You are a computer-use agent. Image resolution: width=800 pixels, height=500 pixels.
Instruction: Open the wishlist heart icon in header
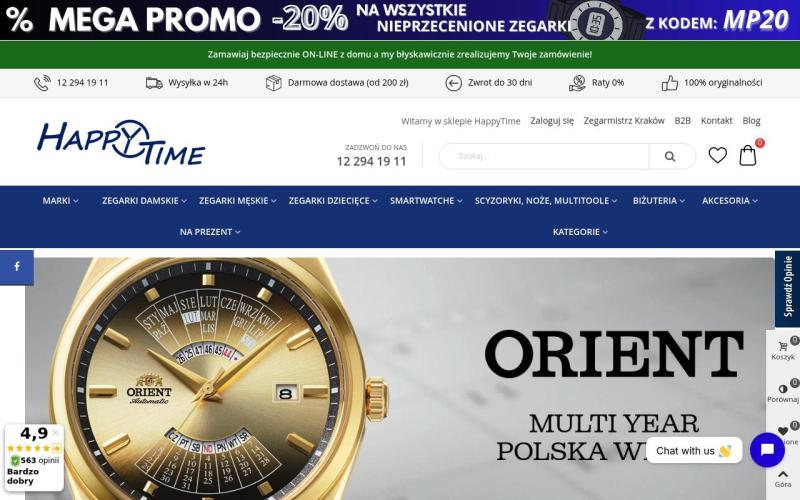coord(717,155)
